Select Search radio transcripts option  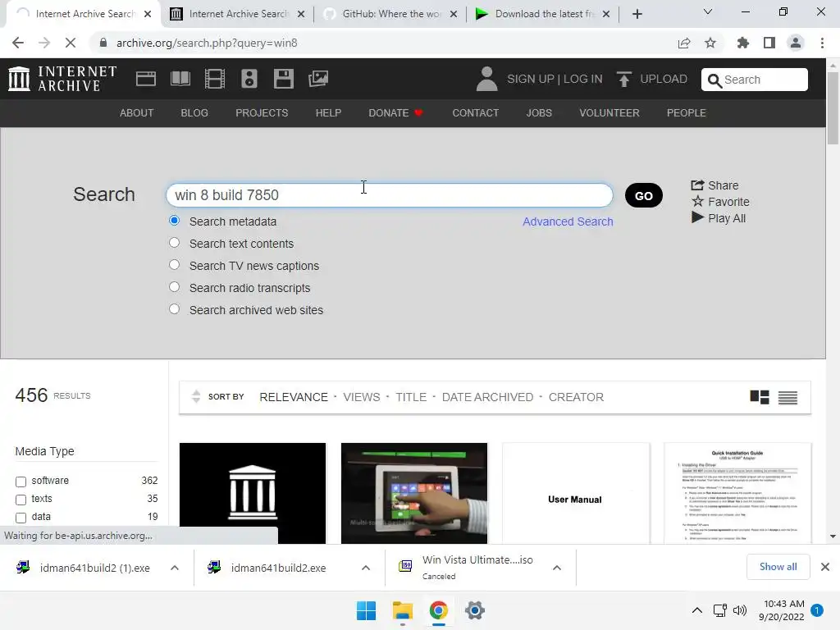(x=174, y=286)
